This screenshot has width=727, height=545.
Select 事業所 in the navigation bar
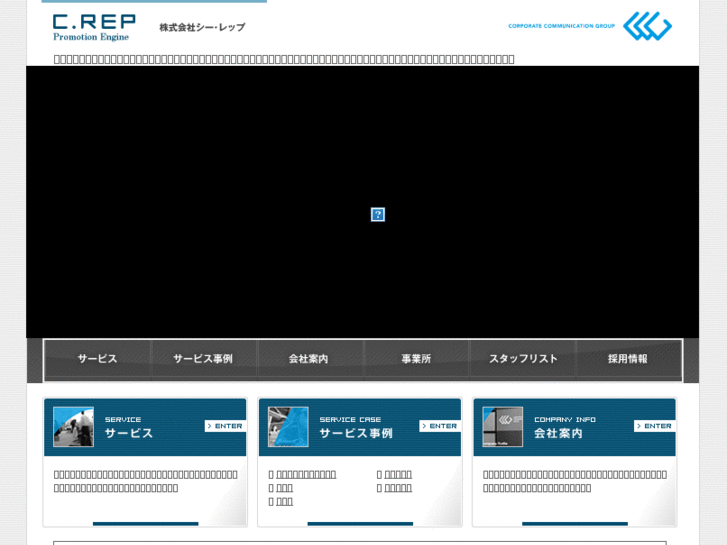point(416,359)
